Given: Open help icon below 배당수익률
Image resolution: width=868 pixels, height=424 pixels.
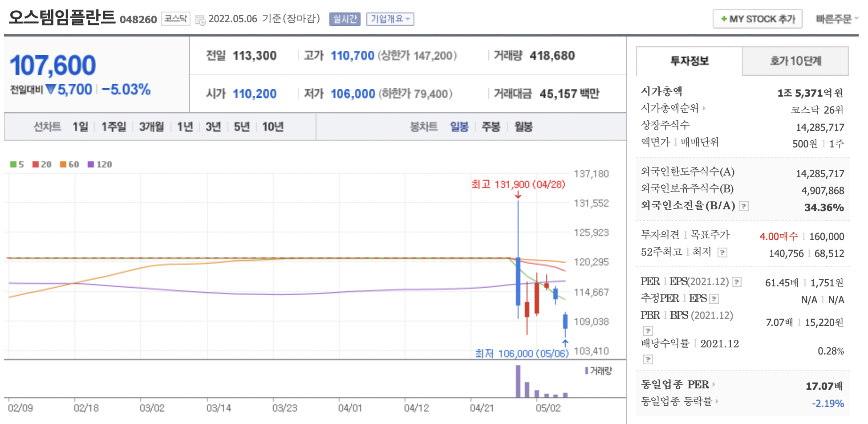Looking at the screenshot, I should point(648,359).
